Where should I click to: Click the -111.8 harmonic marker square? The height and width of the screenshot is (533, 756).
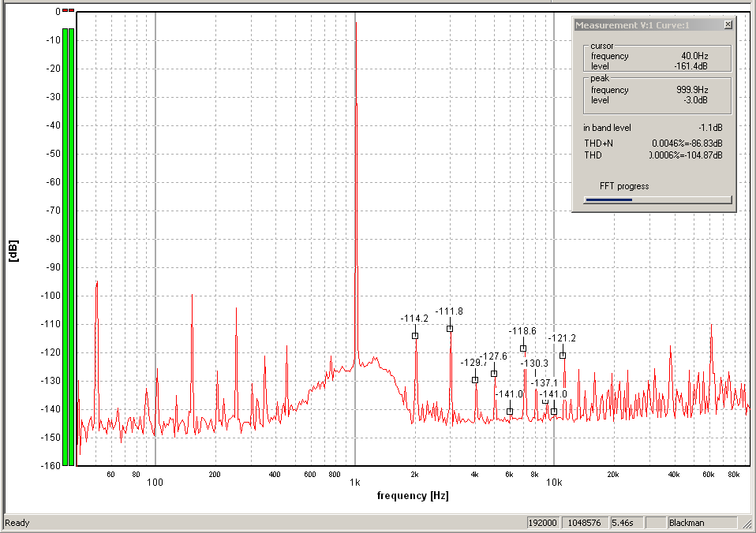[450, 329]
